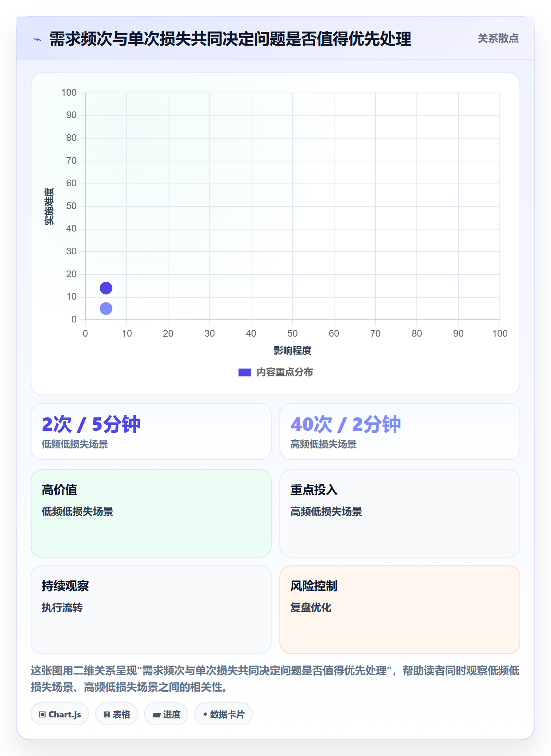Select the 重点投入 quadrant card
The width and height of the screenshot is (551, 756).
point(400,513)
